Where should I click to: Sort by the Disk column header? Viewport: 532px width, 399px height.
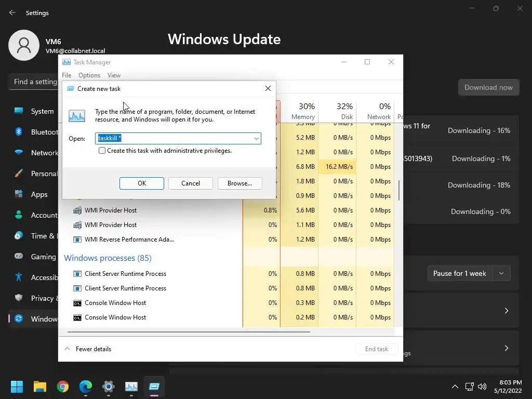coord(337,111)
